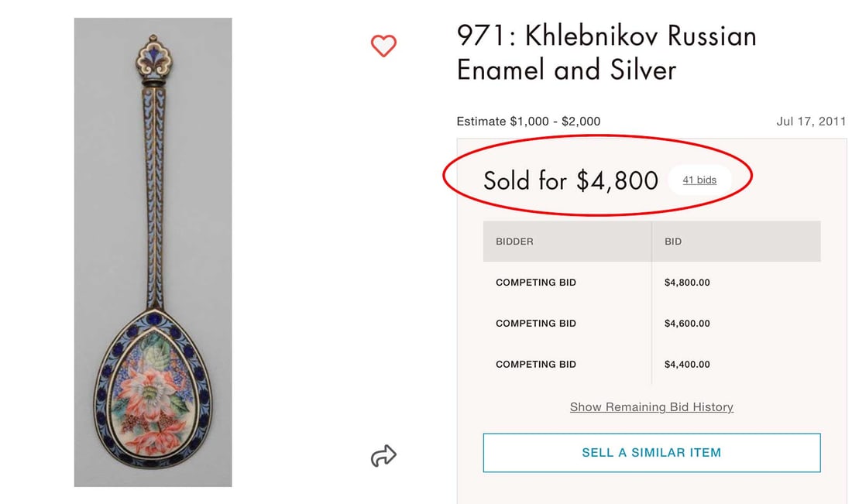The image size is (852, 504).
Task: Select the $4,400.00 bid amount
Action: [687, 365]
